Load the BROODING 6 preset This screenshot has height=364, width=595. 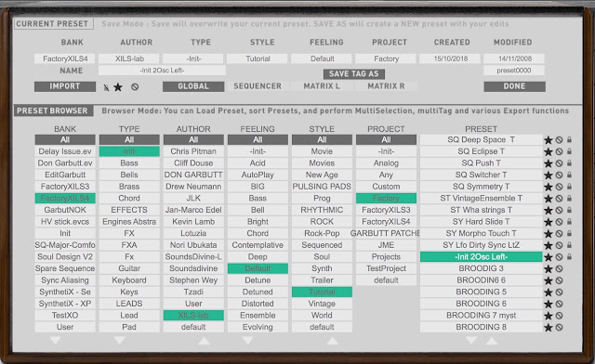(482, 304)
